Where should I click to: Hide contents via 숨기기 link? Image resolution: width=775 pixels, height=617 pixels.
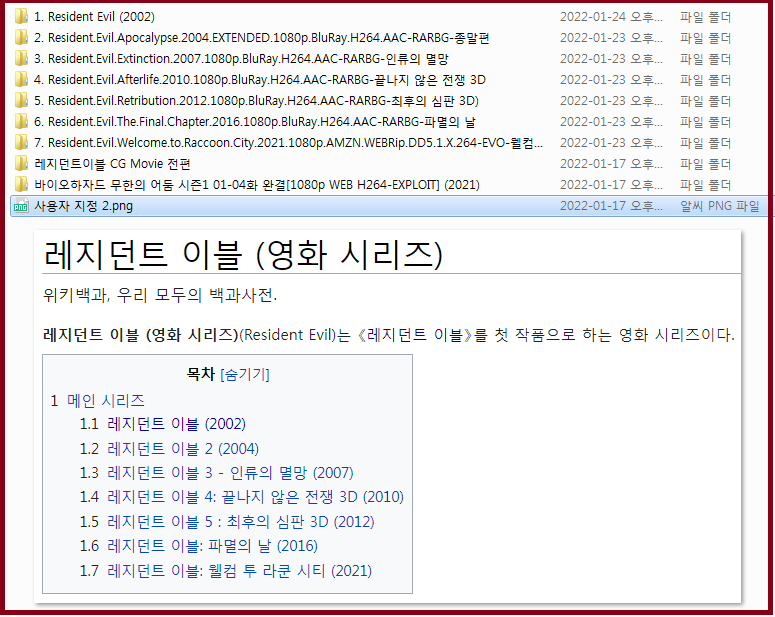(x=245, y=374)
